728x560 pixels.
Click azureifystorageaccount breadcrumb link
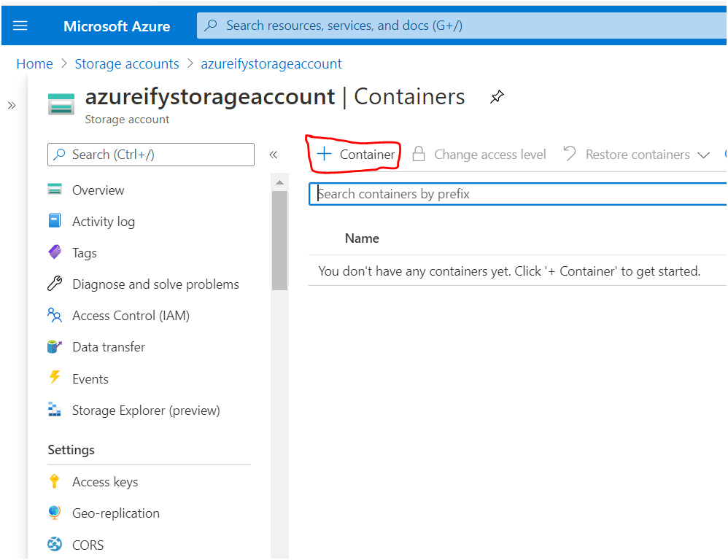point(271,63)
